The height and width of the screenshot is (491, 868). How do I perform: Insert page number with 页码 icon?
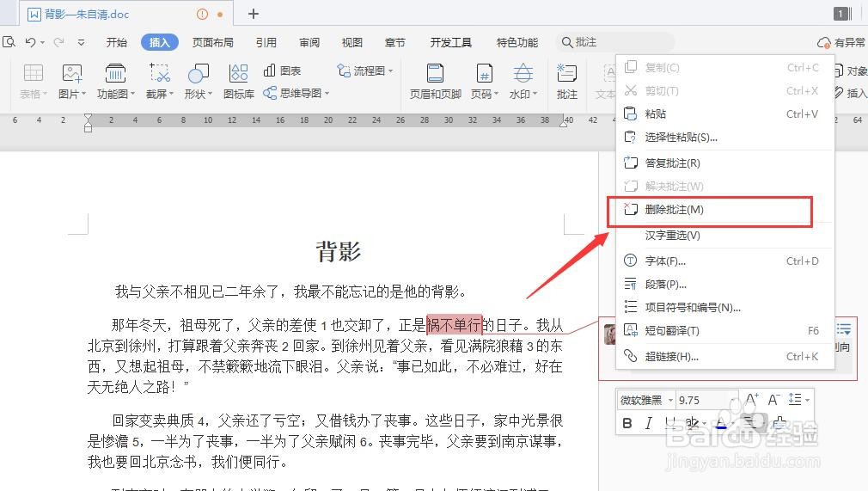tap(485, 73)
